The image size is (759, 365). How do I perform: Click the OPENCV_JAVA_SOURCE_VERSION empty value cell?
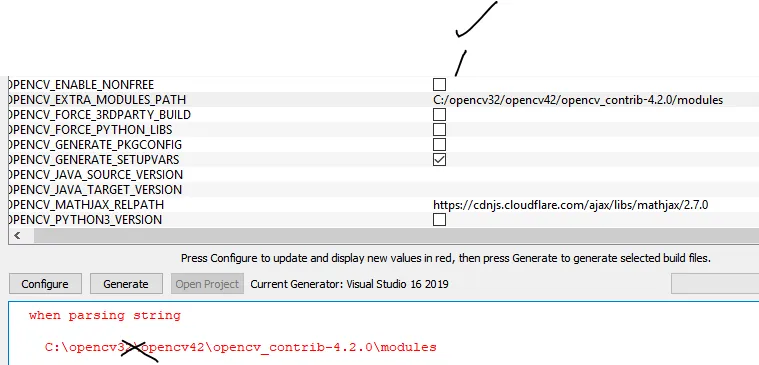pos(595,175)
